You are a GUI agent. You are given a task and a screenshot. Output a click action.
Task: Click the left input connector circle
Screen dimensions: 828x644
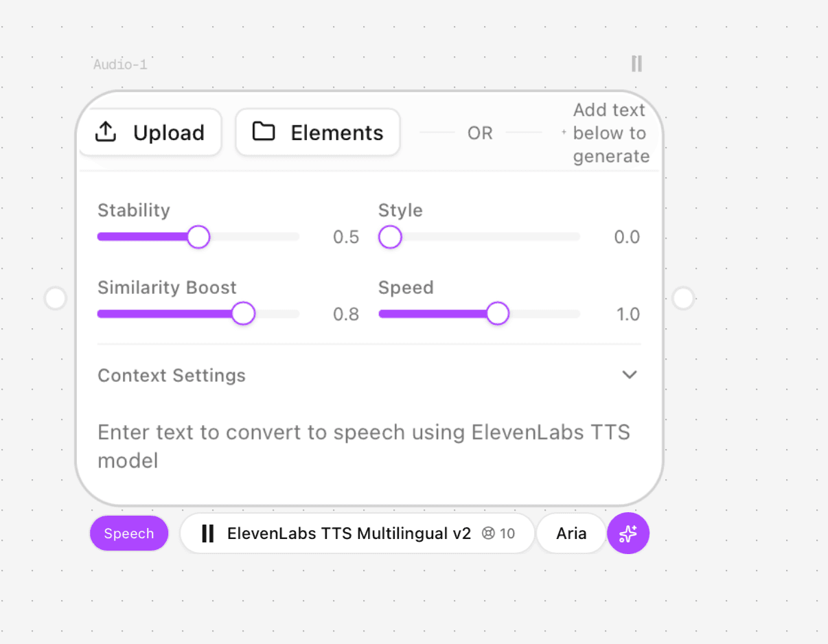(x=55, y=299)
